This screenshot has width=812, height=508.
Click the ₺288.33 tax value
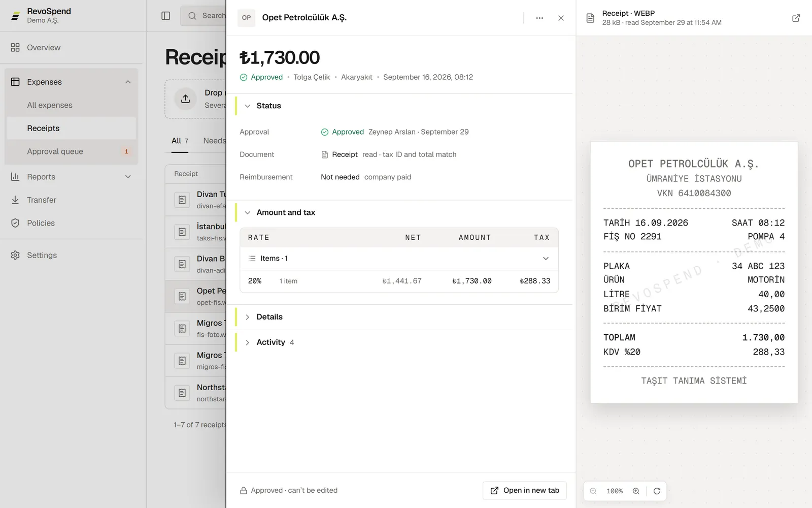(x=535, y=281)
